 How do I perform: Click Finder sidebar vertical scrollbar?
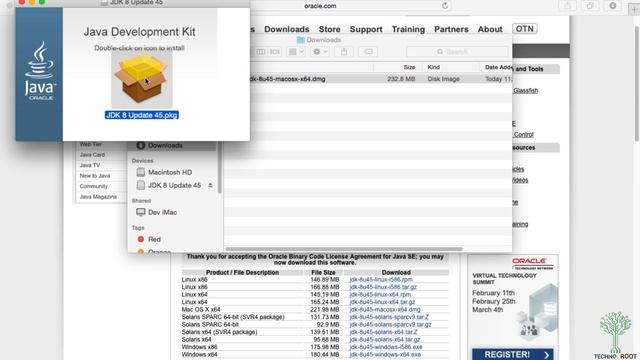pos(220,167)
